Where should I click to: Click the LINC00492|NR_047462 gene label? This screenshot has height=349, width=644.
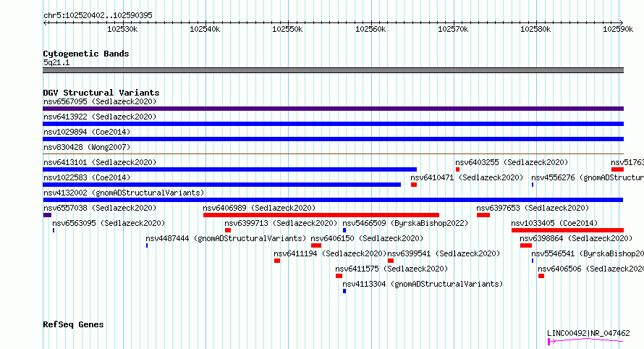(x=588, y=333)
